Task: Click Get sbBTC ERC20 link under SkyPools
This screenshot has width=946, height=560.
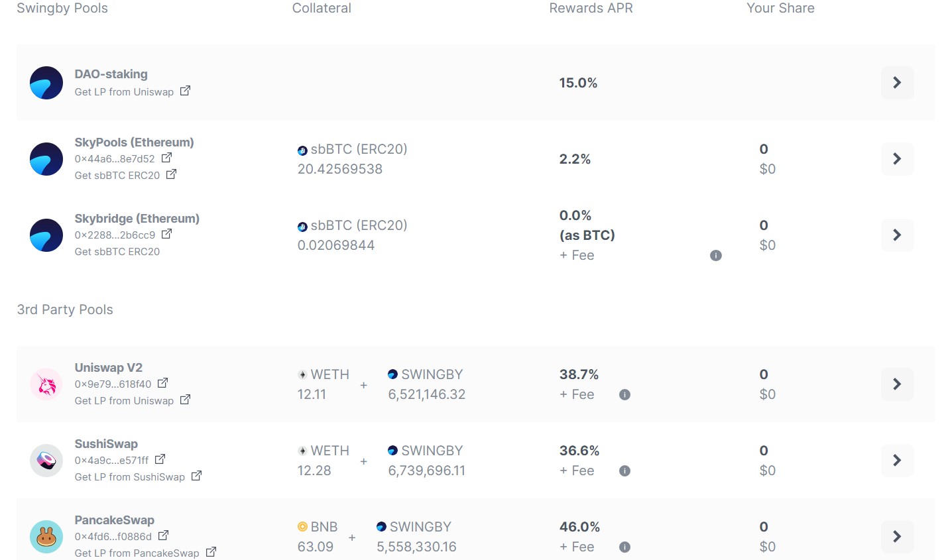Action: tap(117, 175)
